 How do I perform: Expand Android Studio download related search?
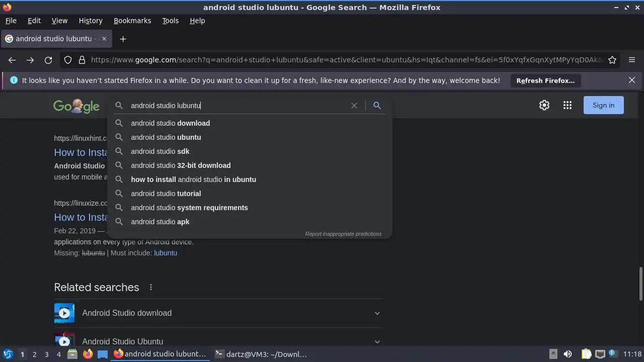click(x=218, y=313)
